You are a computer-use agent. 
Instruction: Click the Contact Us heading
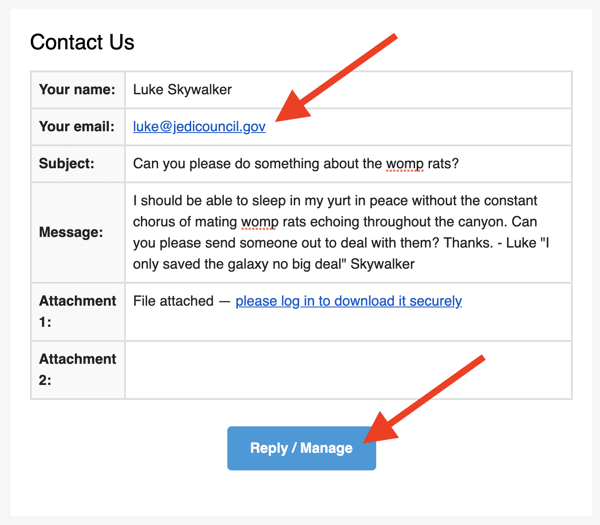click(82, 42)
